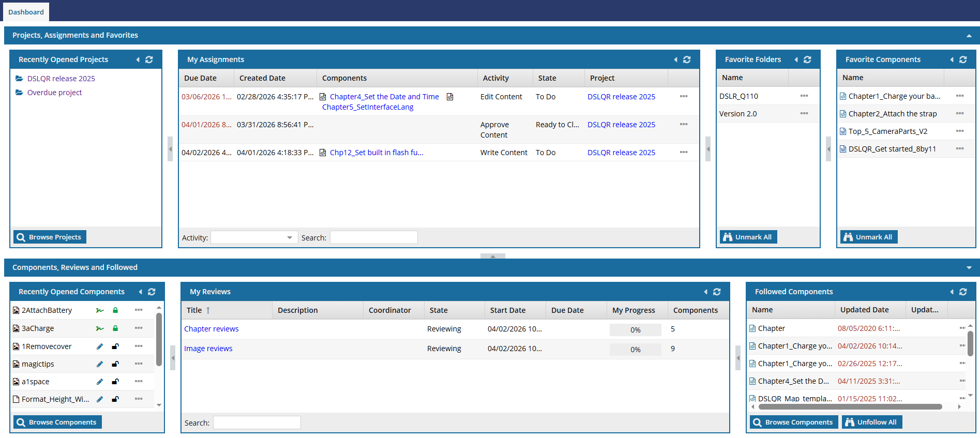Toggle the lock icon for 3aCharge

[115, 328]
